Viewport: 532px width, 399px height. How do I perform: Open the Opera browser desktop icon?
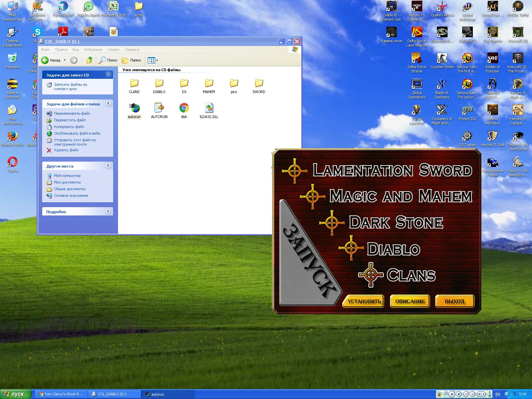(12, 162)
